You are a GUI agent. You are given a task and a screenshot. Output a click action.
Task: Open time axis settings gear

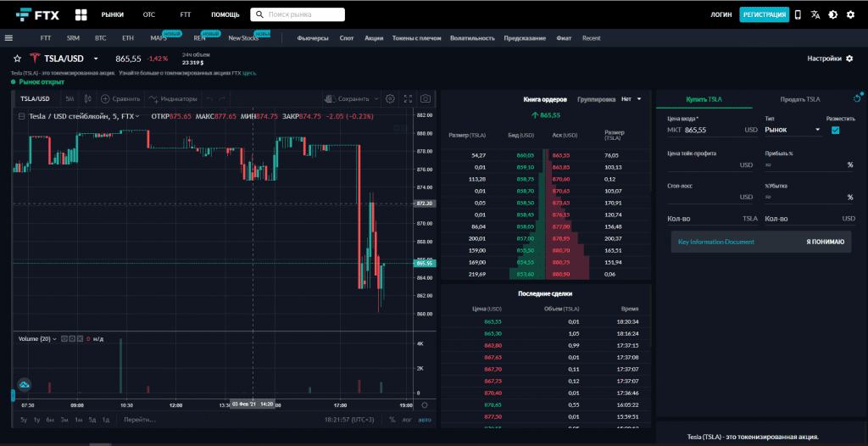pyautogui.click(x=425, y=405)
